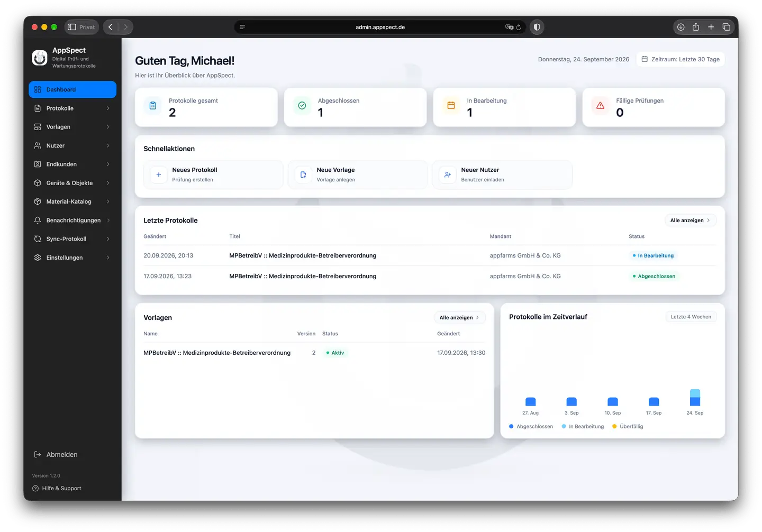Click the admin.appspect.de address bar
Screen dimensions: 762x532
(x=380, y=27)
